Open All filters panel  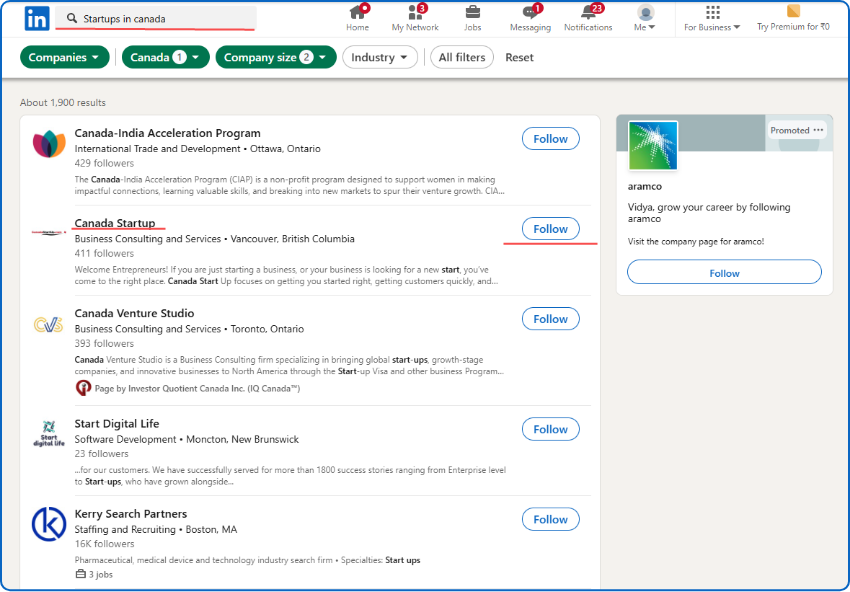tap(462, 57)
